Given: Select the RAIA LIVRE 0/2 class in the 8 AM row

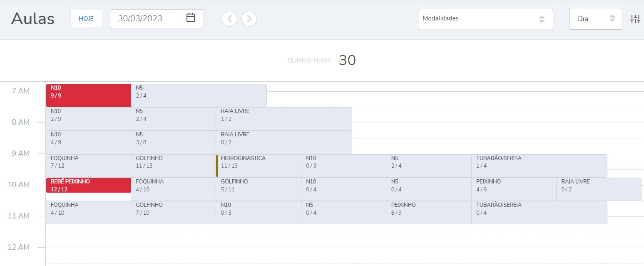Looking at the screenshot, I should pyautogui.click(x=284, y=142).
